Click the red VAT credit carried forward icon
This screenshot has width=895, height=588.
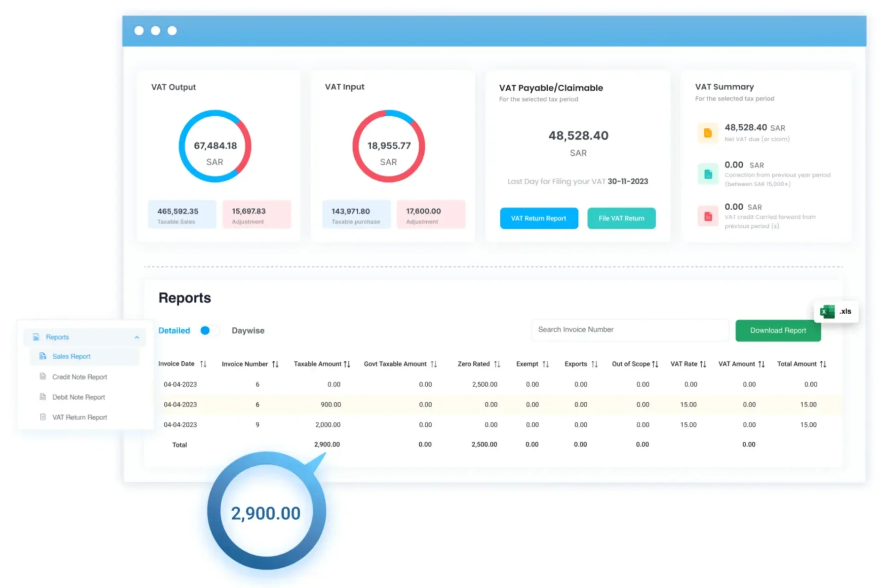[x=707, y=216]
